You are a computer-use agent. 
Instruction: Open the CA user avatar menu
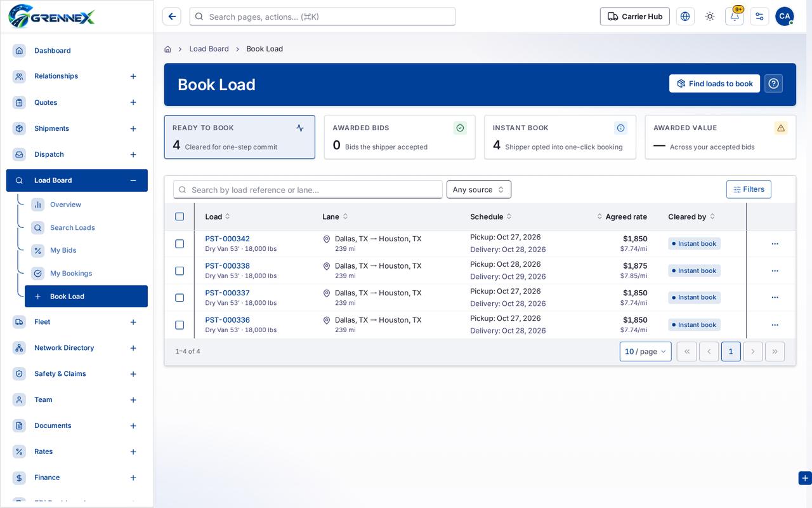785,17
